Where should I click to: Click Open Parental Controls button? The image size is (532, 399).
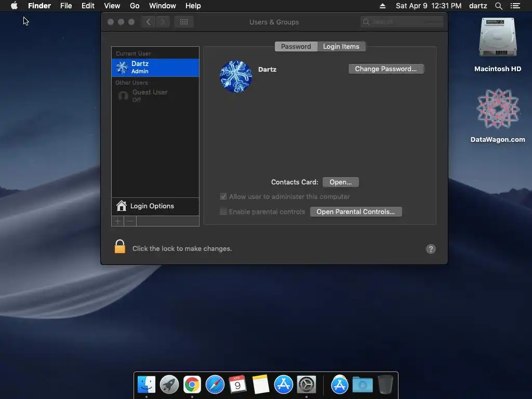click(x=356, y=212)
